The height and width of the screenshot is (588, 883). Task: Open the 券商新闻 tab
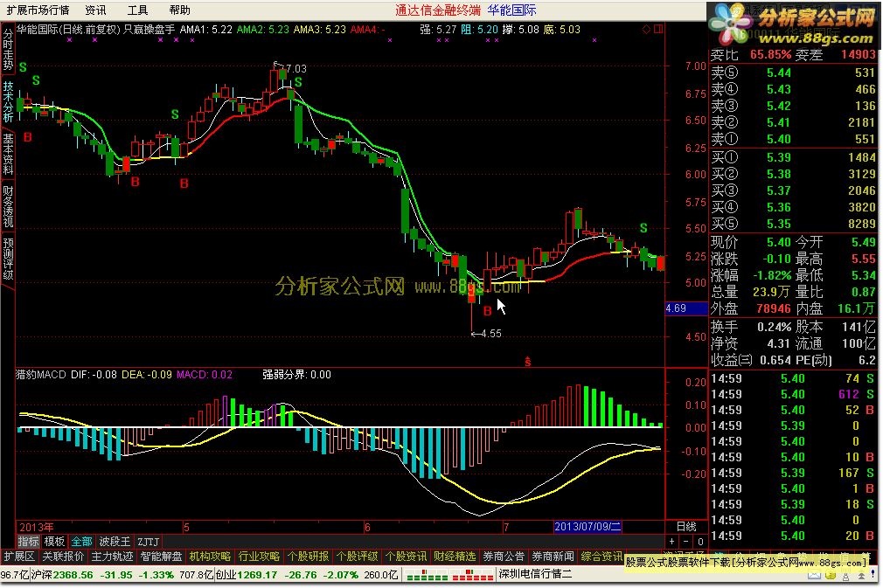coord(553,557)
